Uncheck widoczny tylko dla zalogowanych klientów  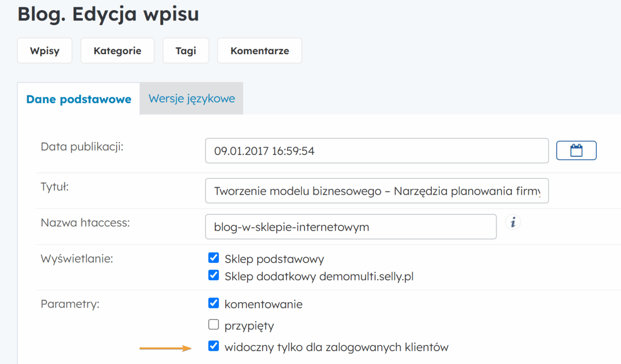214,347
